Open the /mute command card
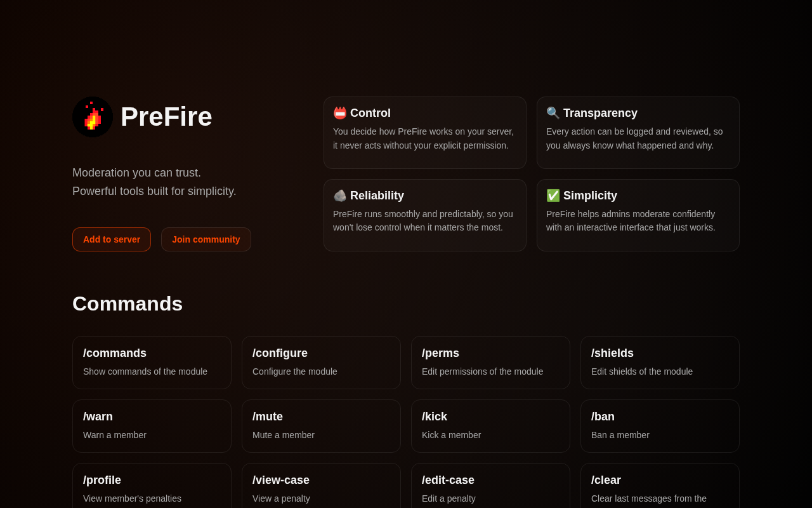Image resolution: width=812 pixels, height=508 pixels. tap(321, 426)
